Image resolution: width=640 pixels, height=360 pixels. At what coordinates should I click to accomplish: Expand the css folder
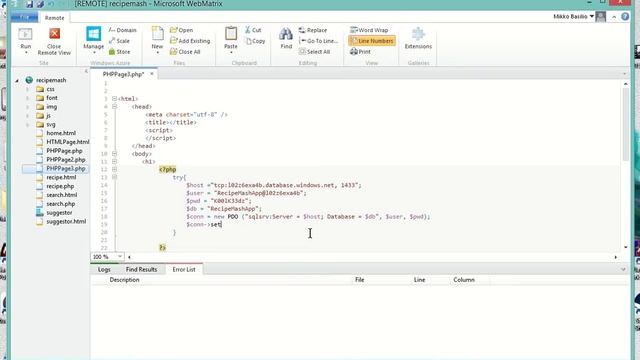[27, 89]
